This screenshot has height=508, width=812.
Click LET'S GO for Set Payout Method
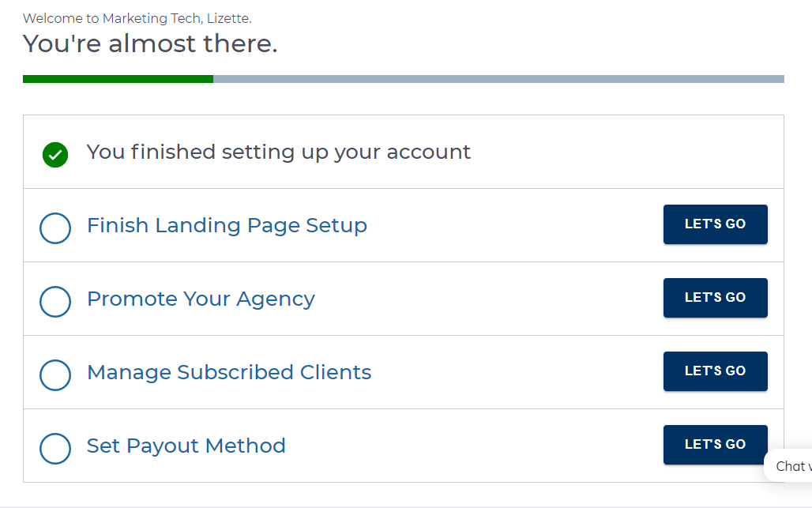[715, 445]
